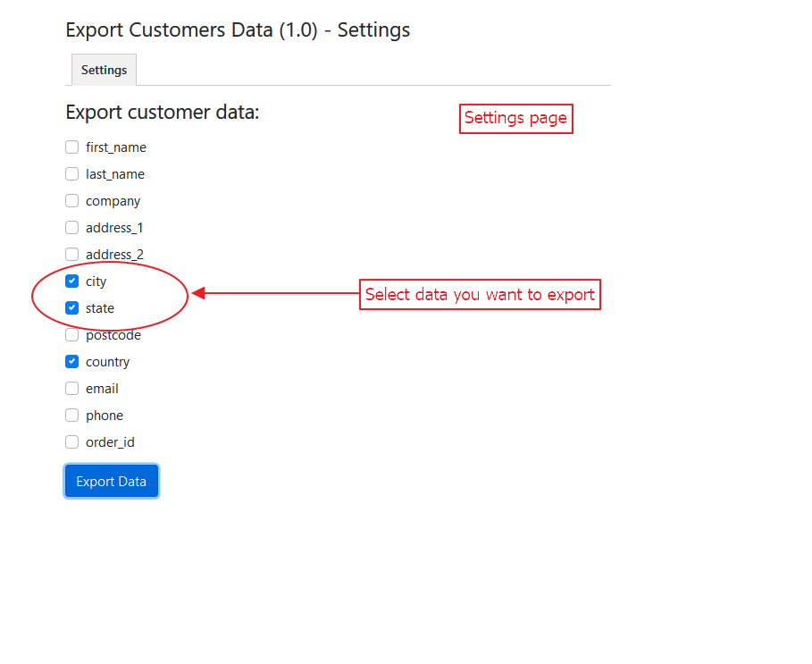Uncheck the country checkbox
This screenshot has width=812, height=664.
click(72, 362)
